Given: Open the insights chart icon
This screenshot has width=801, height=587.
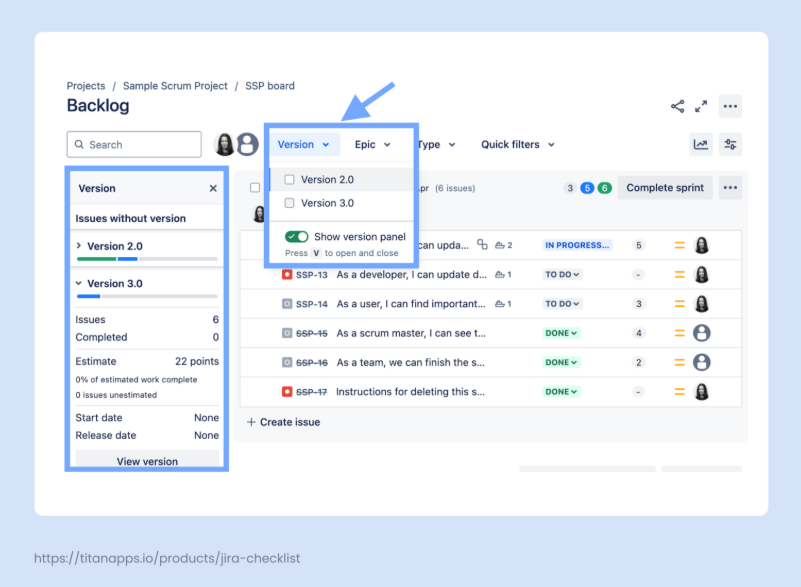Looking at the screenshot, I should (701, 145).
